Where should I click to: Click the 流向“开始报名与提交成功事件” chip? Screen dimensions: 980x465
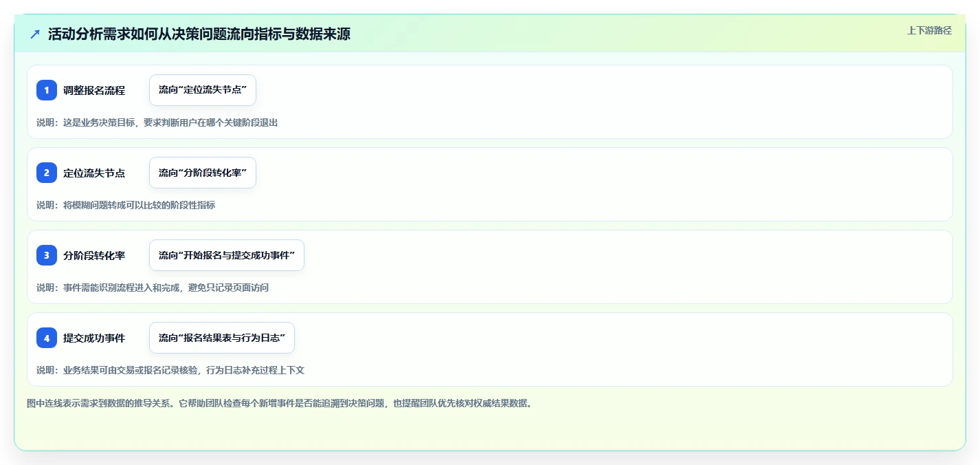227,255
